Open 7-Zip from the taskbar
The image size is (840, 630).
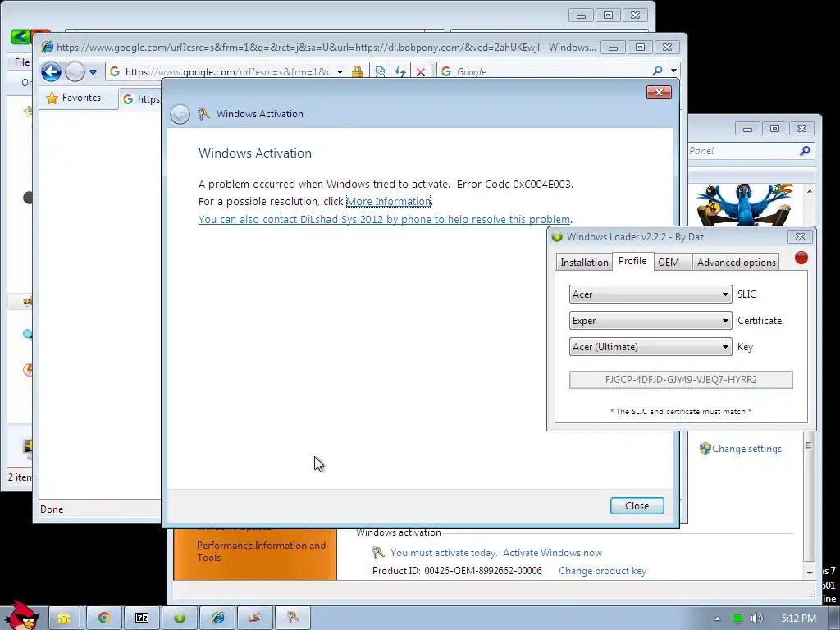point(141,619)
